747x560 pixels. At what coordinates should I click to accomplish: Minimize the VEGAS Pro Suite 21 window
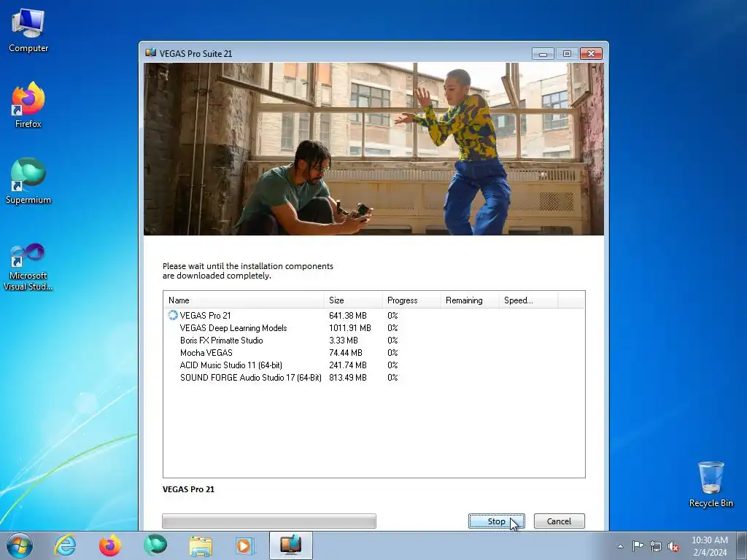pyautogui.click(x=543, y=54)
